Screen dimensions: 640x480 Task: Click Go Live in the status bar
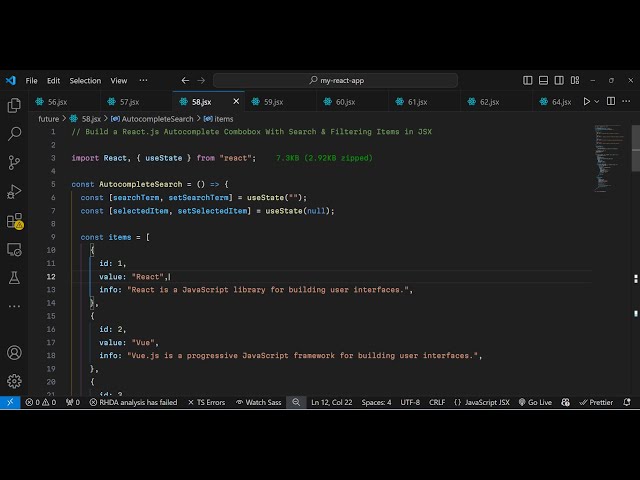click(535, 402)
